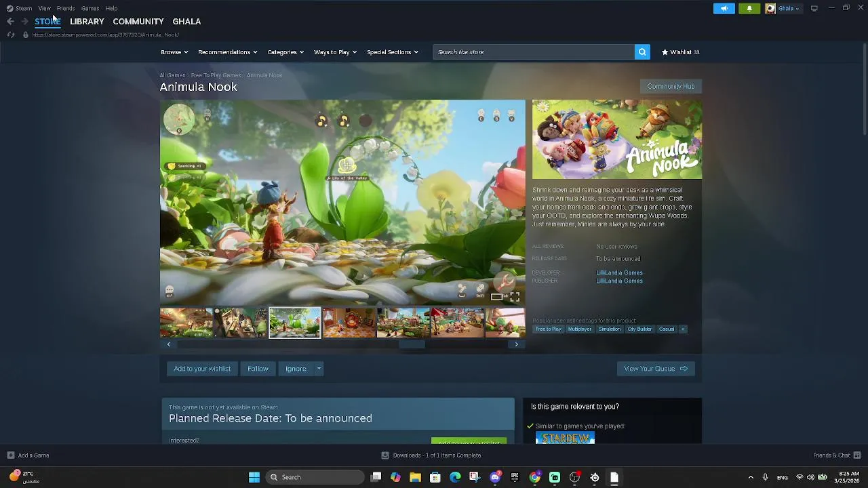Click the Steam taskbar icon

[x=595, y=477]
